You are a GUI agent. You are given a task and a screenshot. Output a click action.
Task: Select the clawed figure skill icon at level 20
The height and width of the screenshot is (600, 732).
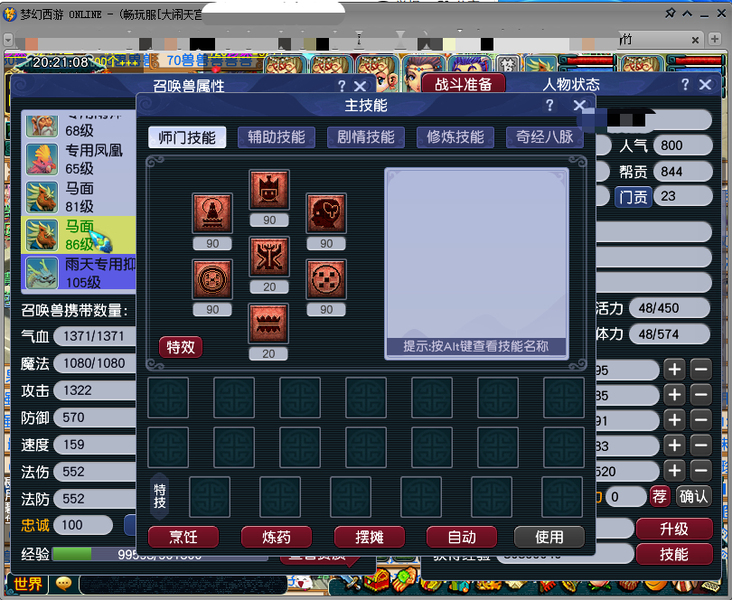[x=269, y=256]
